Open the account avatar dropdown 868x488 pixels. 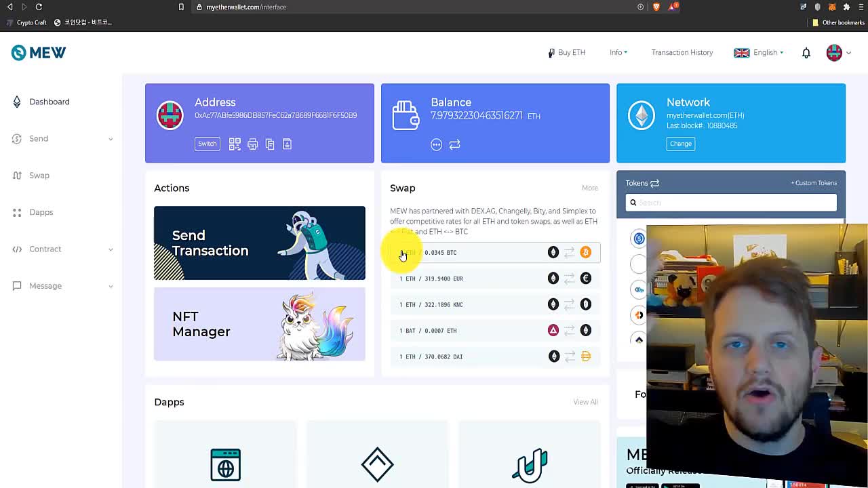tap(839, 52)
